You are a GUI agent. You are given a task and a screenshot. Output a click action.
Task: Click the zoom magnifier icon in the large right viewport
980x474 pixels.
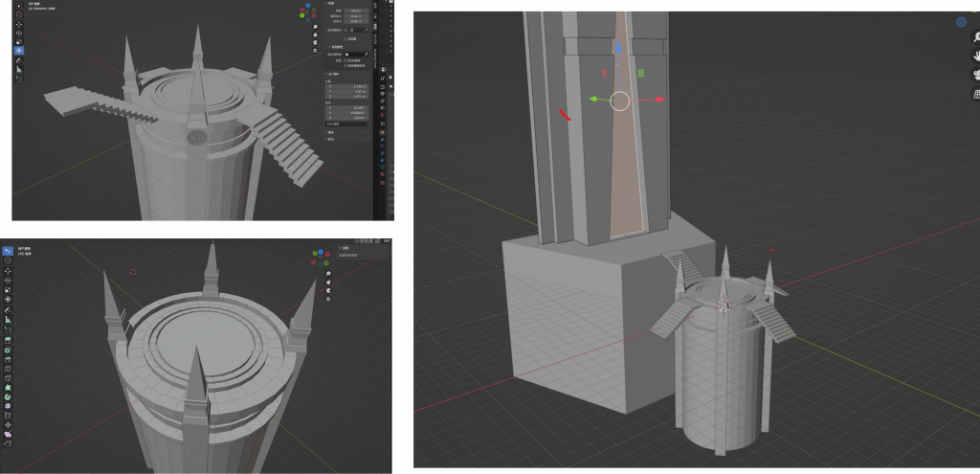[x=976, y=38]
